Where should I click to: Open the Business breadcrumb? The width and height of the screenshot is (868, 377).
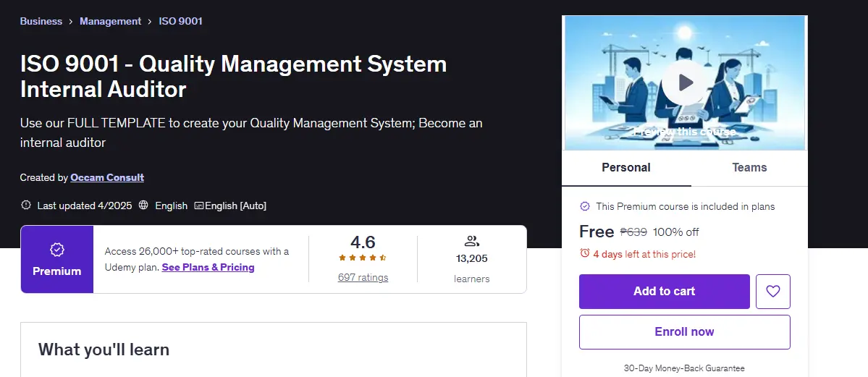tap(41, 21)
